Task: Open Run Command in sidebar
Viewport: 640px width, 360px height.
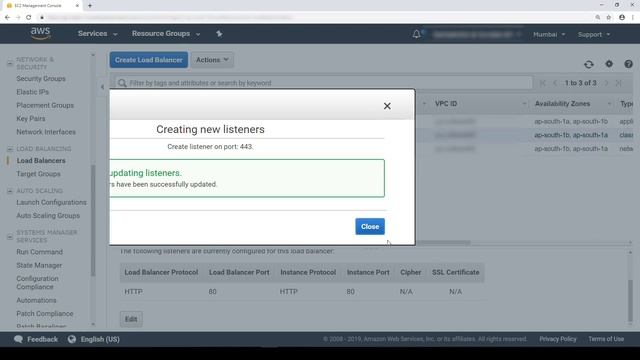Action: click(39, 252)
